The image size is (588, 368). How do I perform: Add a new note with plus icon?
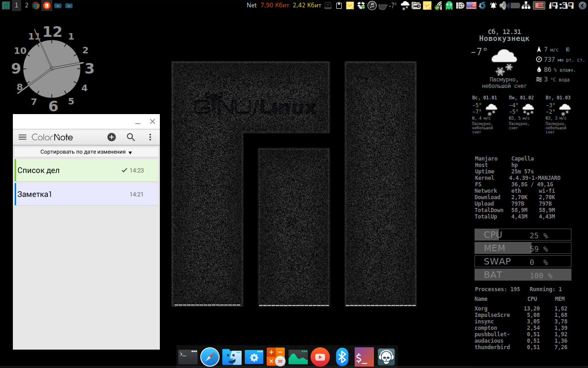[x=112, y=137]
